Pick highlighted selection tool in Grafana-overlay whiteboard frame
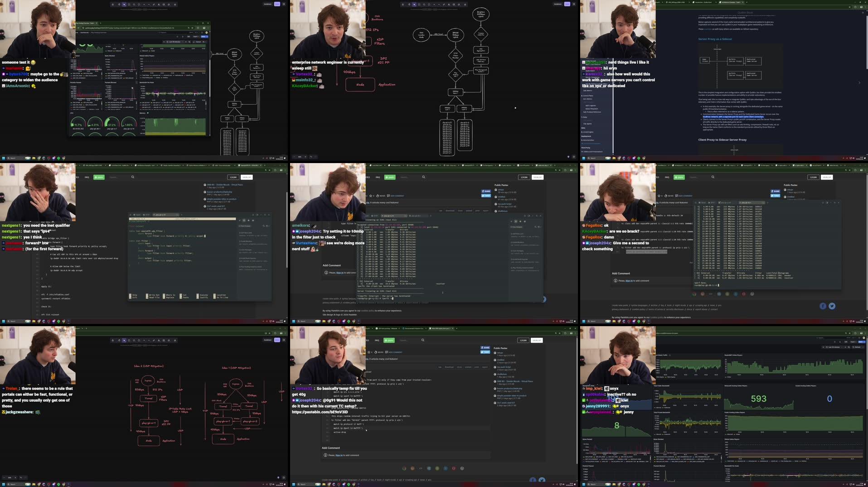The width and height of the screenshot is (868, 487). point(124,4)
